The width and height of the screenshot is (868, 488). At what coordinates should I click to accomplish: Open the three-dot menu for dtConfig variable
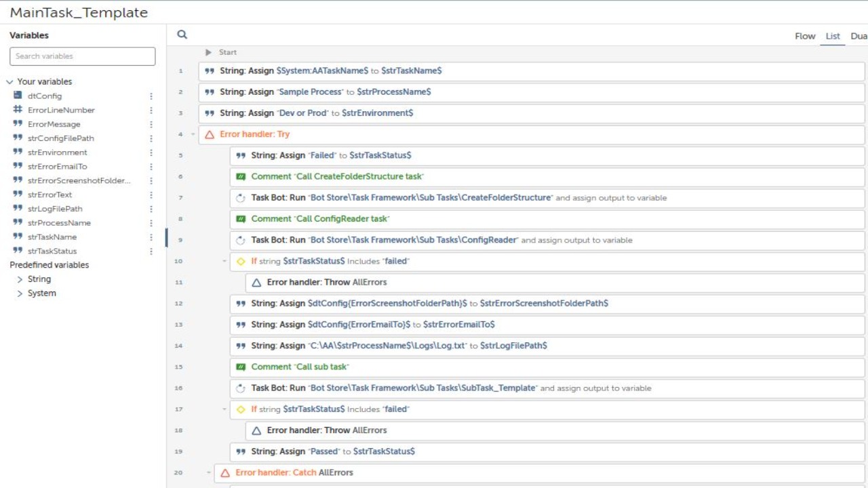[151, 96]
